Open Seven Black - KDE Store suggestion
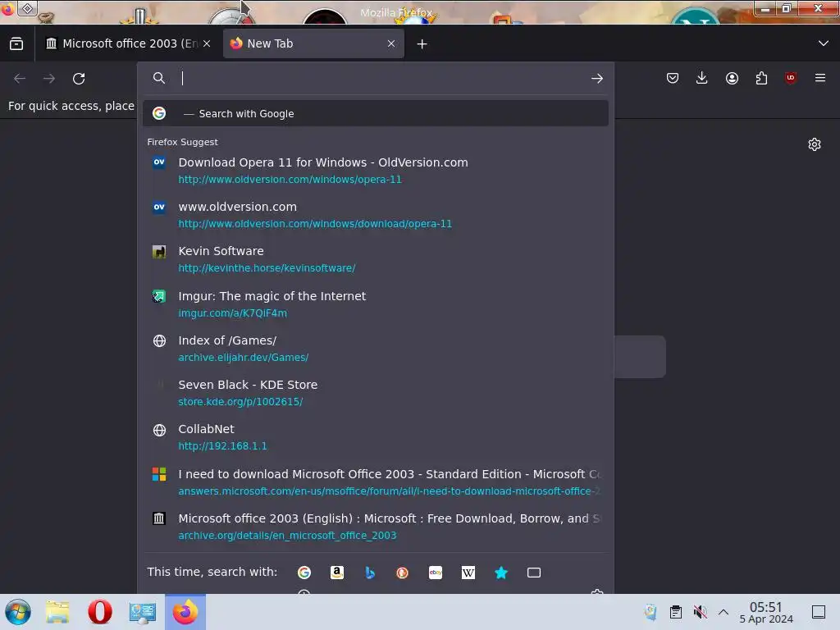Image resolution: width=840 pixels, height=630 pixels. coord(376,393)
